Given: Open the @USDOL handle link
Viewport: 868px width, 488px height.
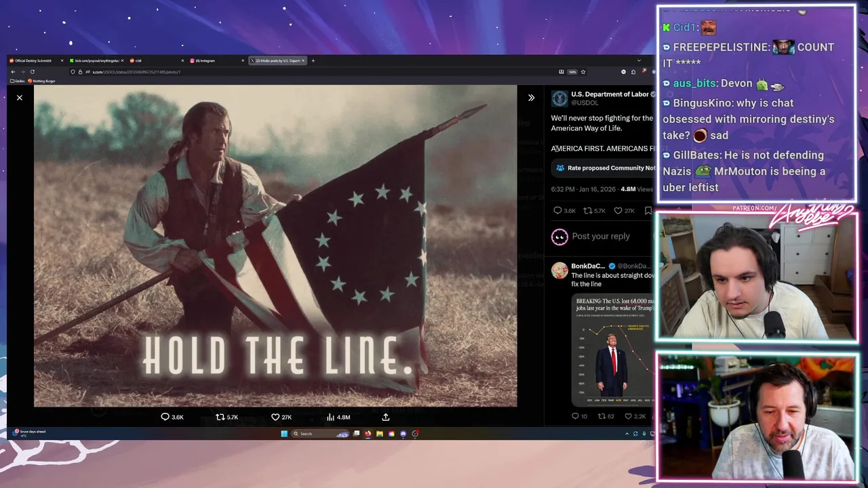Looking at the screenshot, I should click(x=585, y=103).
